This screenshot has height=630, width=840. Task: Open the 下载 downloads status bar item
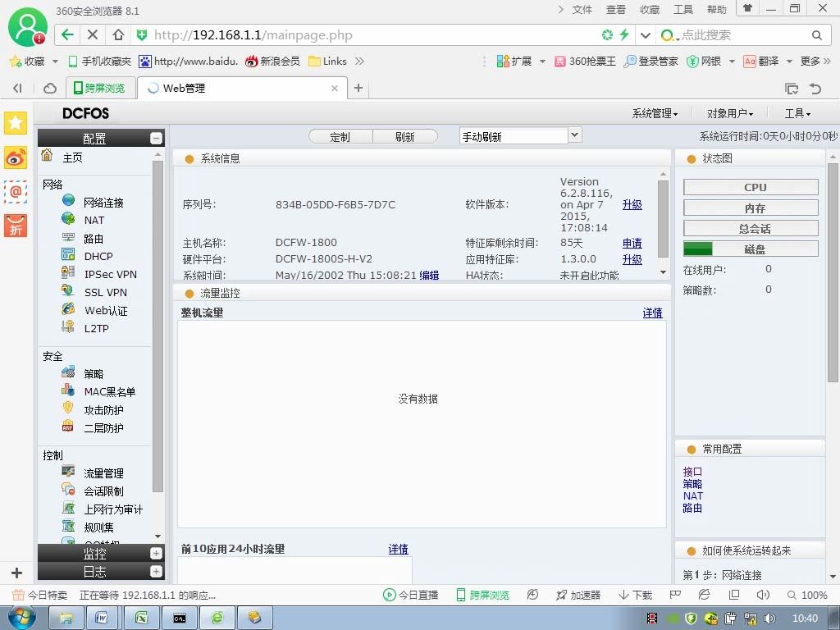[x=636, y=596]
